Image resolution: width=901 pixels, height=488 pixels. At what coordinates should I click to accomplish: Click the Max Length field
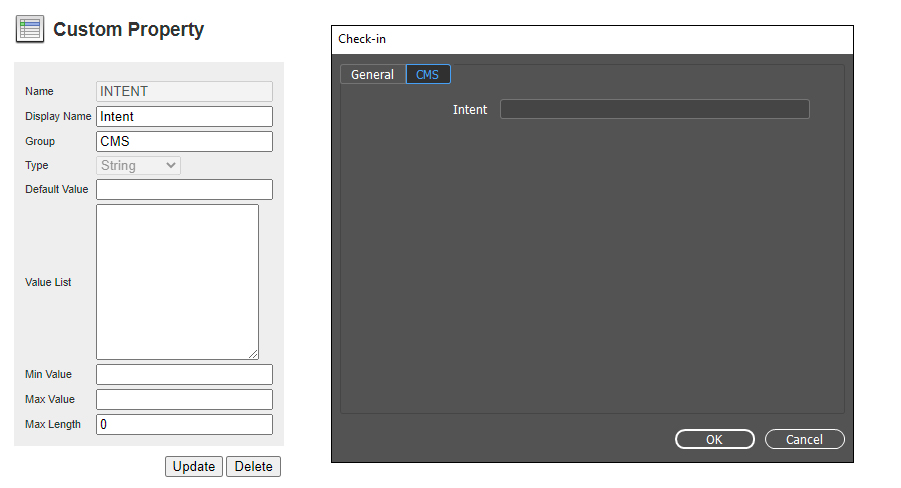[184, 425]
